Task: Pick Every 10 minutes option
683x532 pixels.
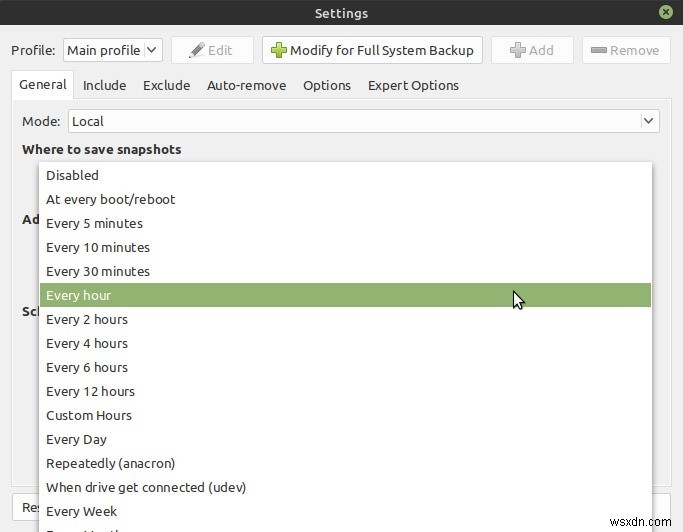Action: coord(345,247)
